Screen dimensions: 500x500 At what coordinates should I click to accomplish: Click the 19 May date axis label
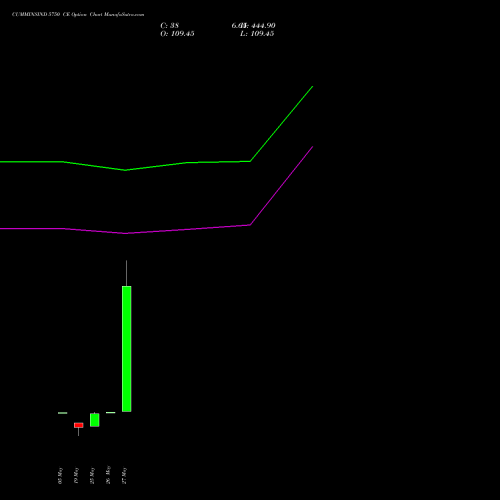point(76,476)
